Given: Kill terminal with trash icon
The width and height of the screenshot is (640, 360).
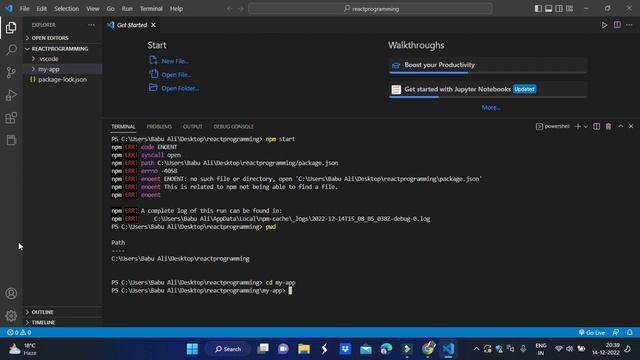Looking at the screenshot, I should click(x=608, y=127).
